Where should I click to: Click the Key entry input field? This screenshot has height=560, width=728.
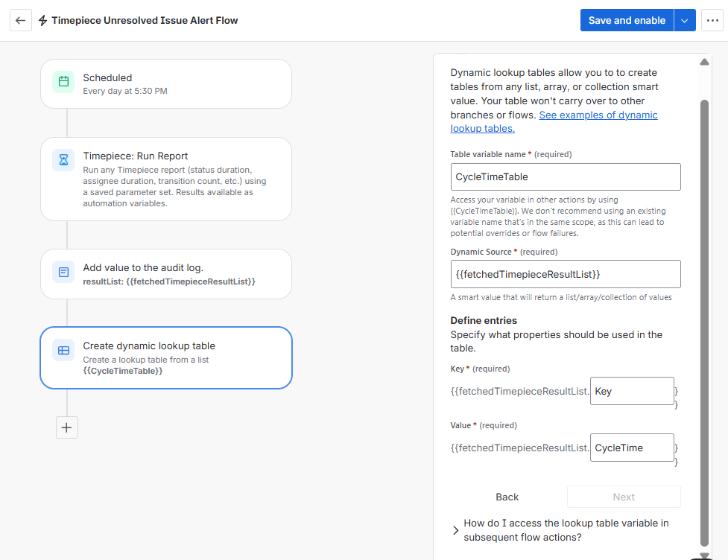tap(632, 391)
